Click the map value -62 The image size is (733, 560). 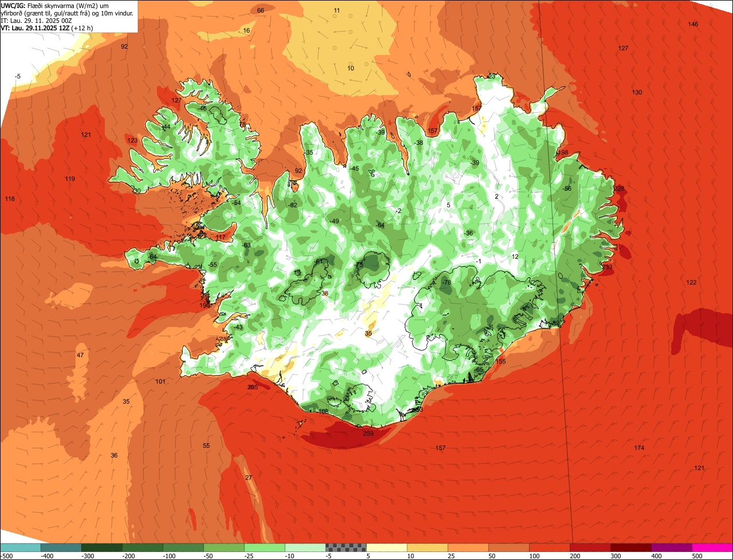(293, 205)
